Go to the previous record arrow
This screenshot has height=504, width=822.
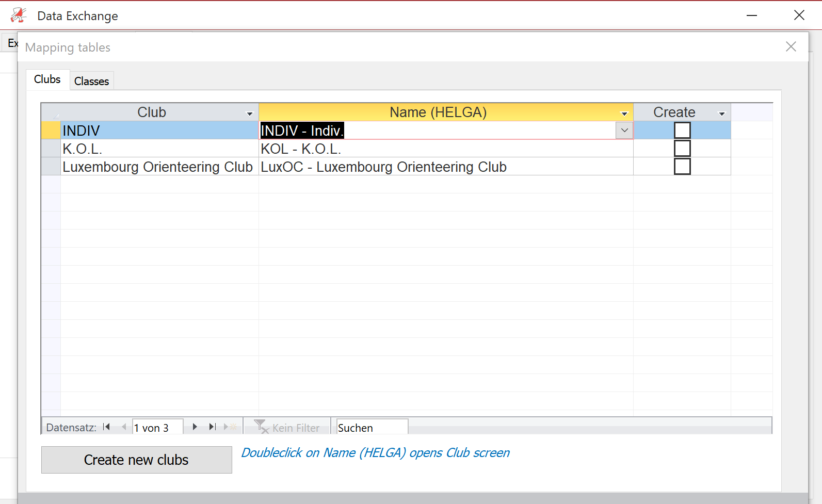(124, 427)
